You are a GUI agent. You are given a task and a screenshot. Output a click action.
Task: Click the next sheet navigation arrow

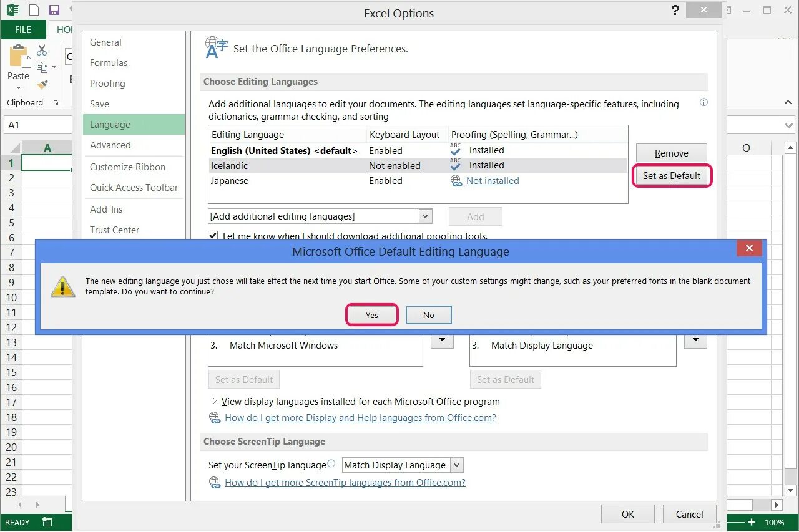click(39, 504)
